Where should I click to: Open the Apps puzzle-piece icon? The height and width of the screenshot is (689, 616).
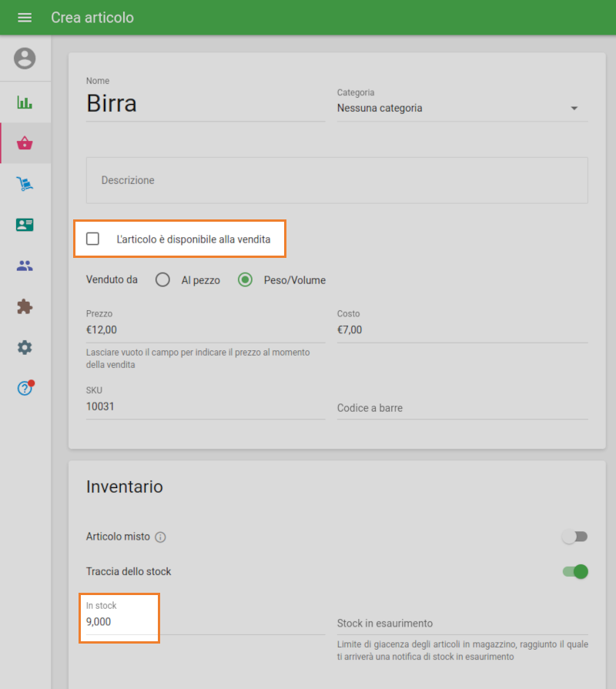coord(25,306)
